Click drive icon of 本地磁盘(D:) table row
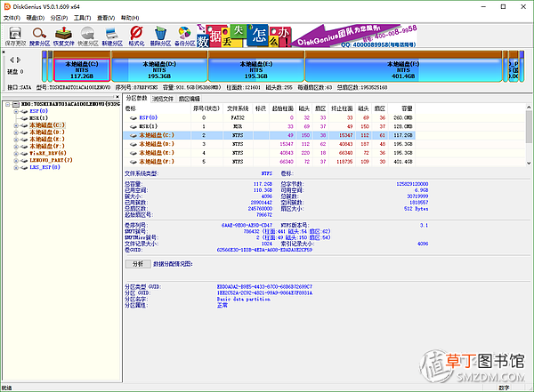Viewport: 534px width, 392px height. [133, 144]
